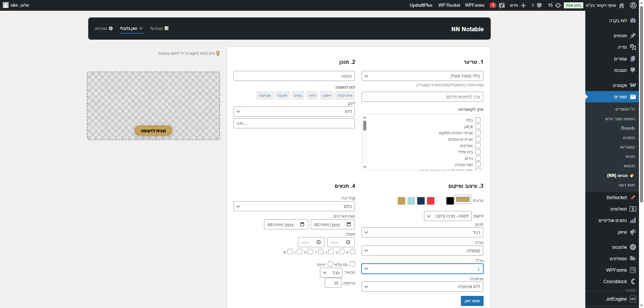
Task: Open the animation dropdown ללא אנימציה
Action: click(422, 287)
